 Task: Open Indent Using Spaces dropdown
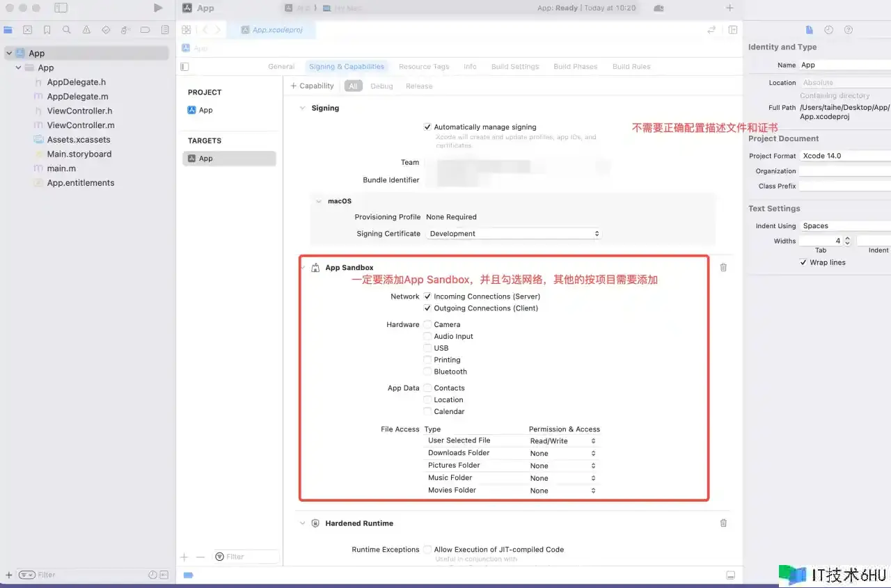click(x=845, y=226)
